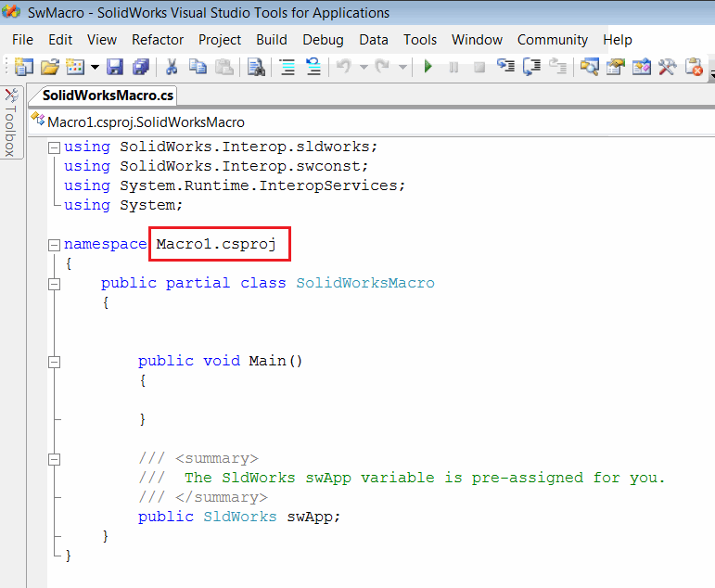The image size is (715, 588).
Task: Click the Find in Files icon
Action: pyautogui.click(x=256, y=67)
